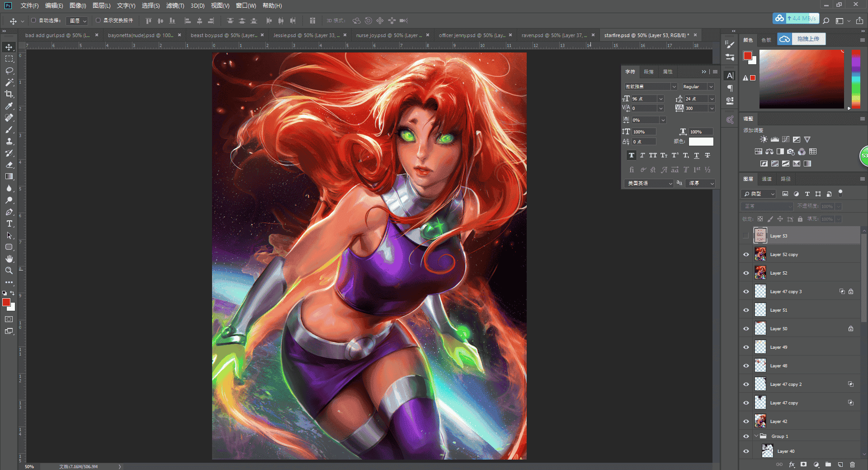The image size is (868, 470).
Task: Open the font size dropdown
Action: (661, 99)
